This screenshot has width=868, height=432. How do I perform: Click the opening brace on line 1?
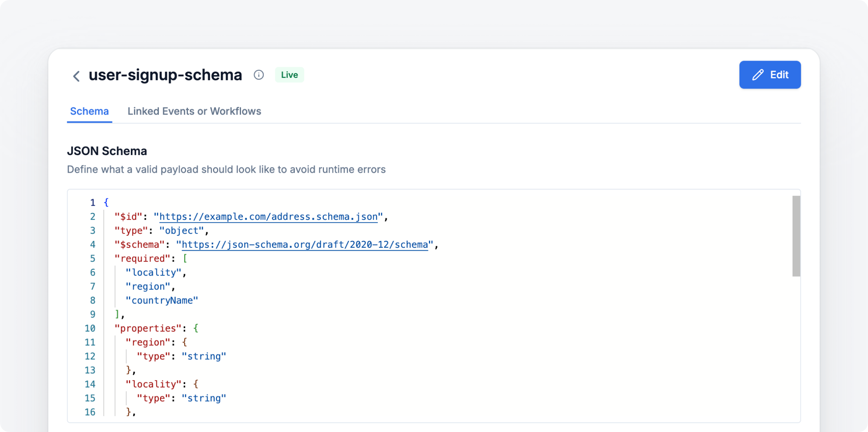pos(106,203)
